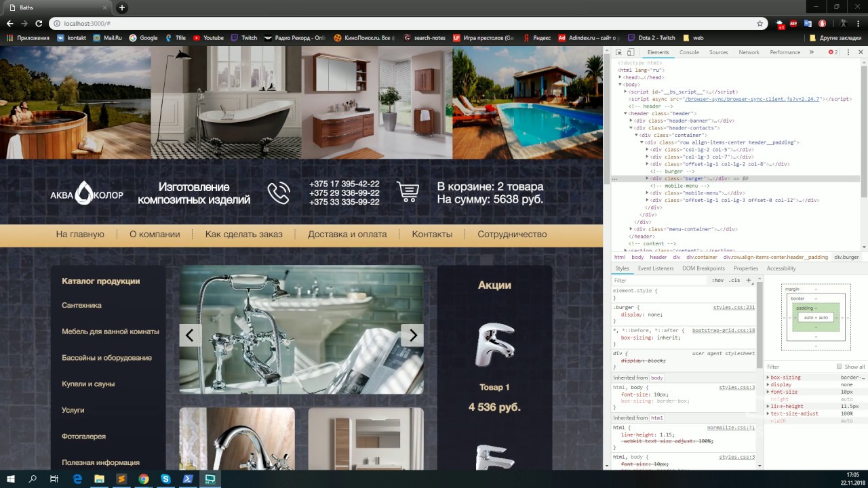Open the Контакты menu item
This screenshot has width=868, height=488.
coord(432,235)
